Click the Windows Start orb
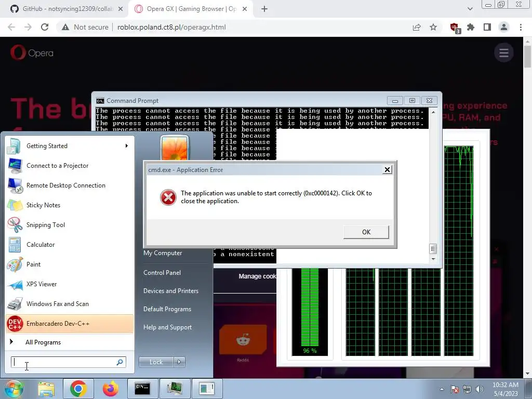This screenshot has width=532, height=399. click(14, 389)
